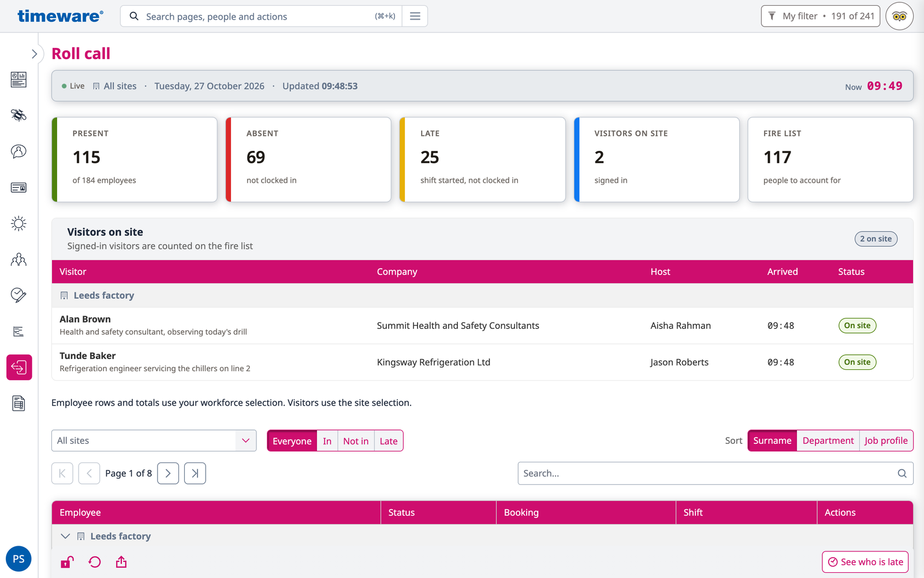Screen dimensions: 924x578
Task: Click the Fire list summary card
Action: pyautogui.click(x=830, y=160)
